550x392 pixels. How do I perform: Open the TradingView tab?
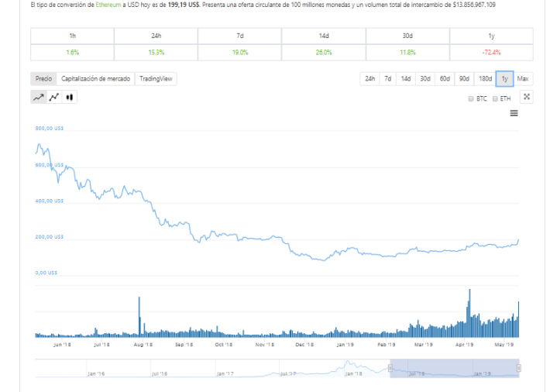tap(156, 78)
